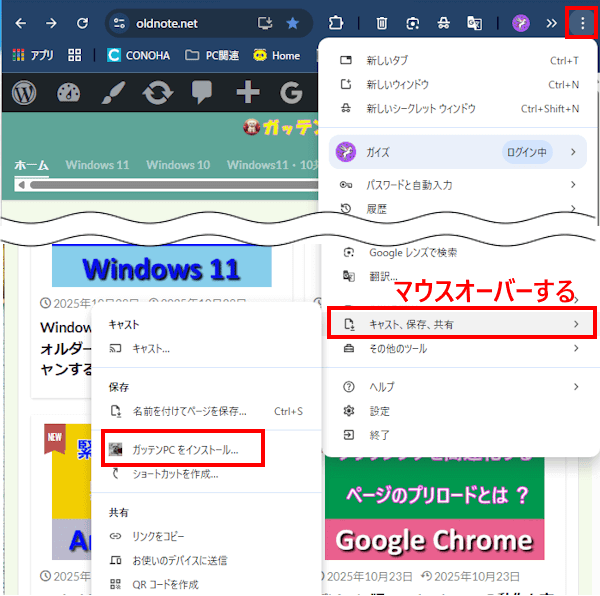The image size is (600, 596).
Task: Open the comments bubble icon
Action: pyautogui.click(x=202, y=92)
